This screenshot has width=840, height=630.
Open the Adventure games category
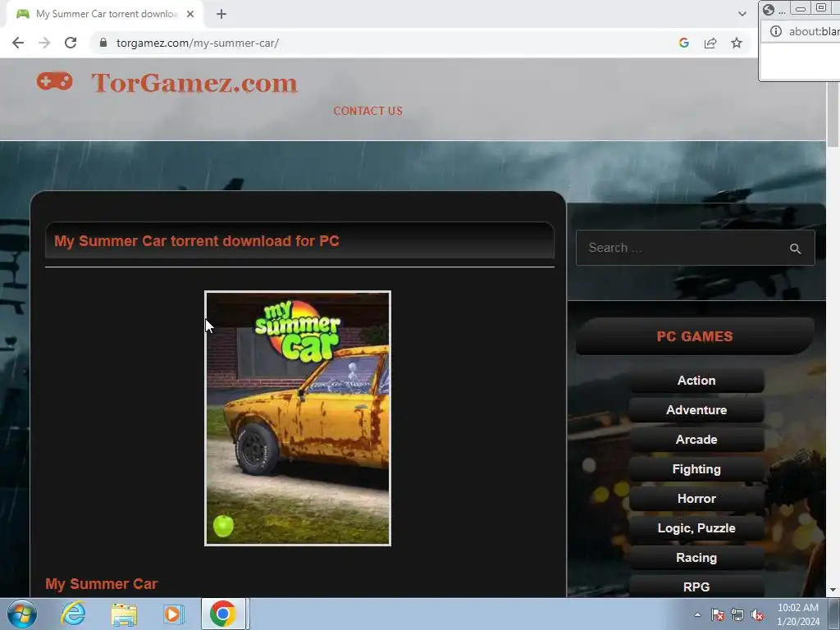[x=696, y=410]
